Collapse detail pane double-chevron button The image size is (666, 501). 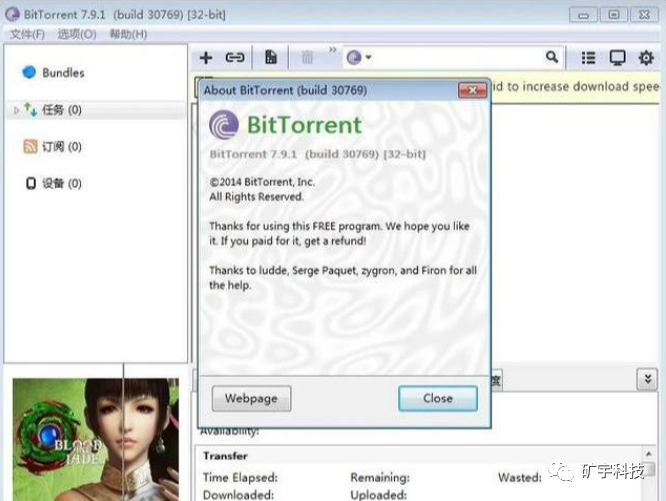647,378
